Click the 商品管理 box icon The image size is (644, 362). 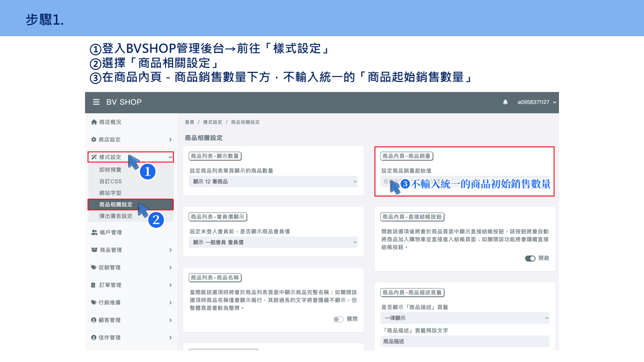click(94, 250)
